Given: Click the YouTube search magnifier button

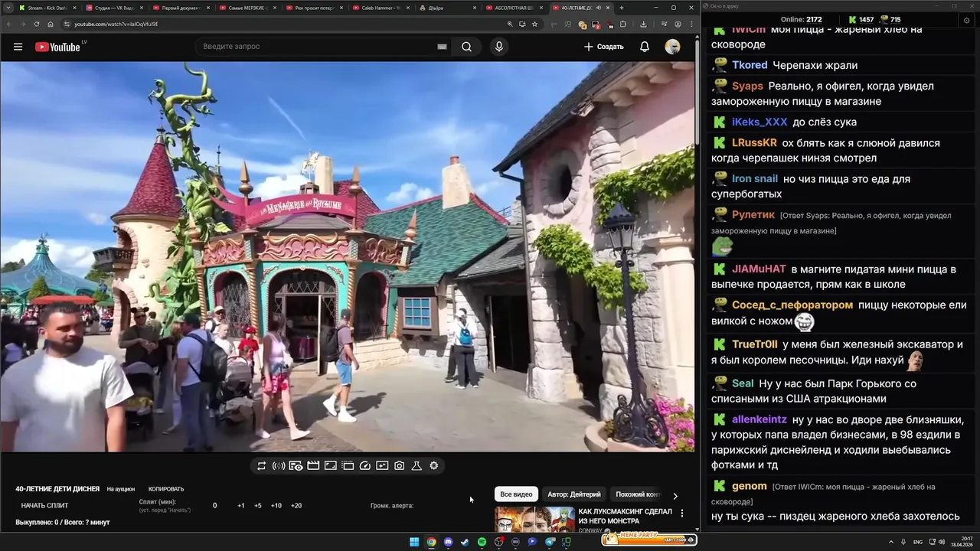Looking at the screenshot, I should pos(466,47).
